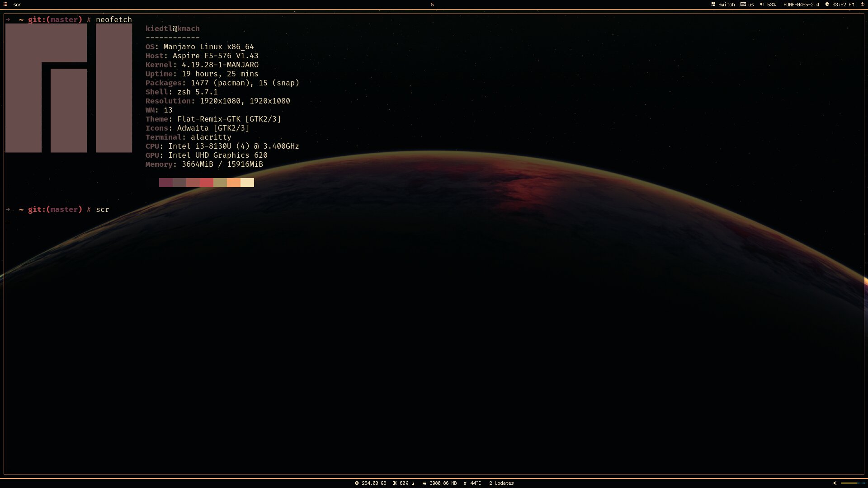Click the 'Resolution: 1920x1080' line
868x488 pixels.
(218, 101)
